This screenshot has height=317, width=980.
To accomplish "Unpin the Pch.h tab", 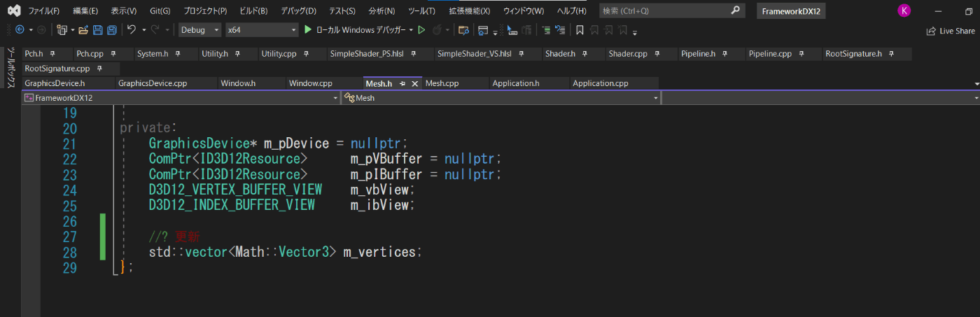I will point(52,54).
